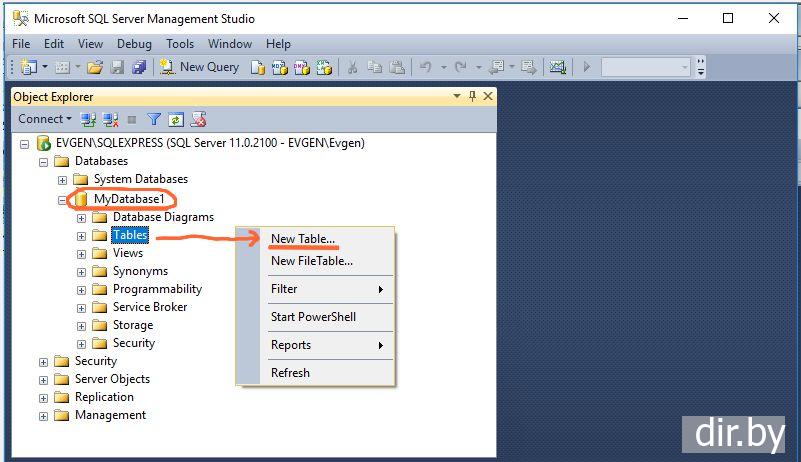Click the Cut scissors icon
This screenshot has width=801, height=462.
click(352, 67)
